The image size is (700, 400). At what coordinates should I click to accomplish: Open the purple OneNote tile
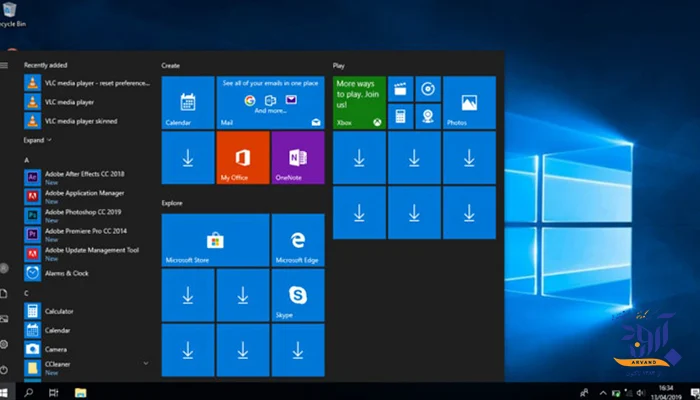coord(298,158)
